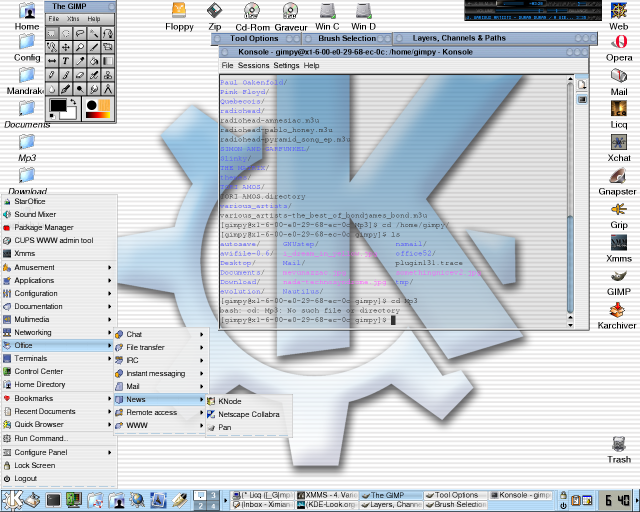Launch Pan from the News submenu
The image size is (640, 512).
(x=249, y=427)
